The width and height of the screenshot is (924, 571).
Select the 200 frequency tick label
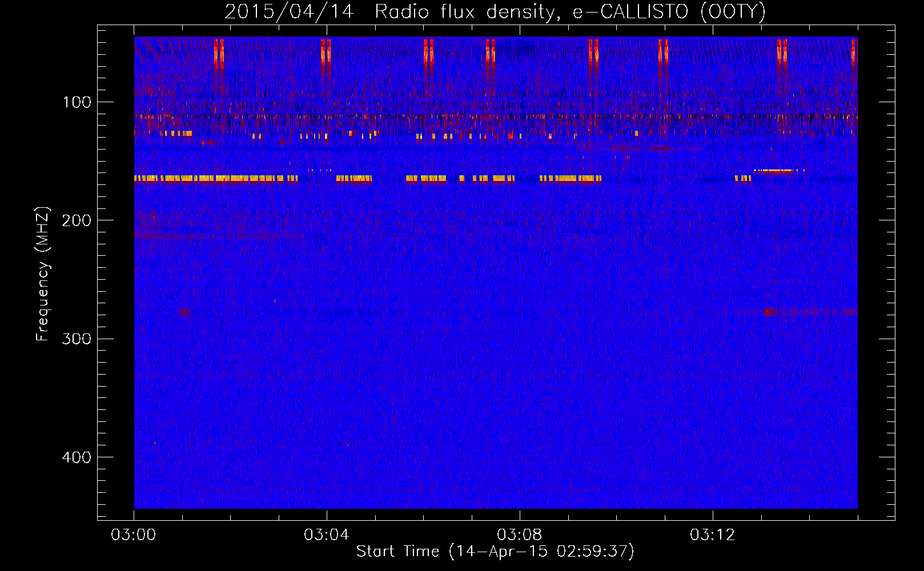(77, 220)
